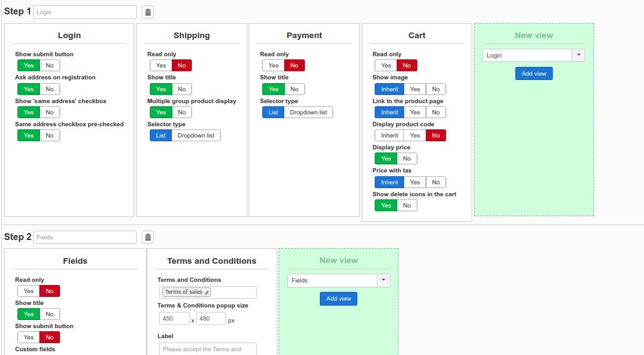Choose Yes for Cart Show image
This screenshot has height=355, width=644.
point(415,89)
